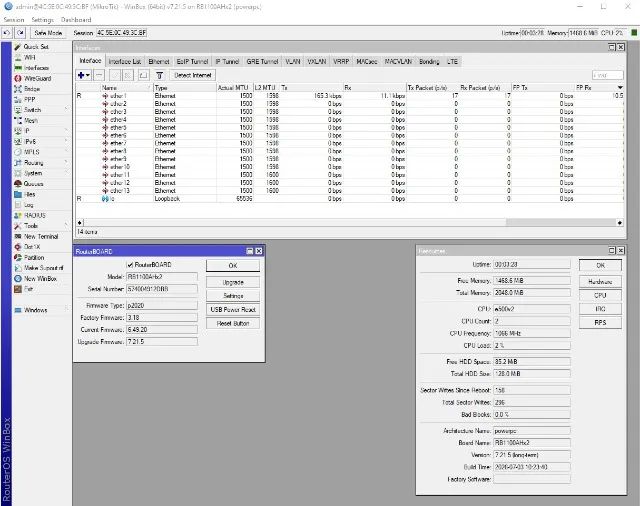Click the Detect Internet button
This screenshot has height=506, width=640.
coord(193,75)
